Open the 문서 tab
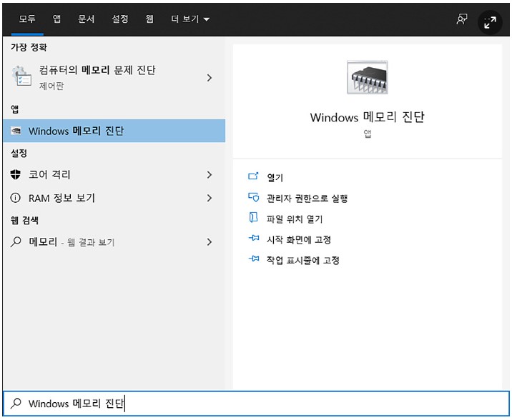The height and width of the screenshot is (420, 512). tap(87, 19)
